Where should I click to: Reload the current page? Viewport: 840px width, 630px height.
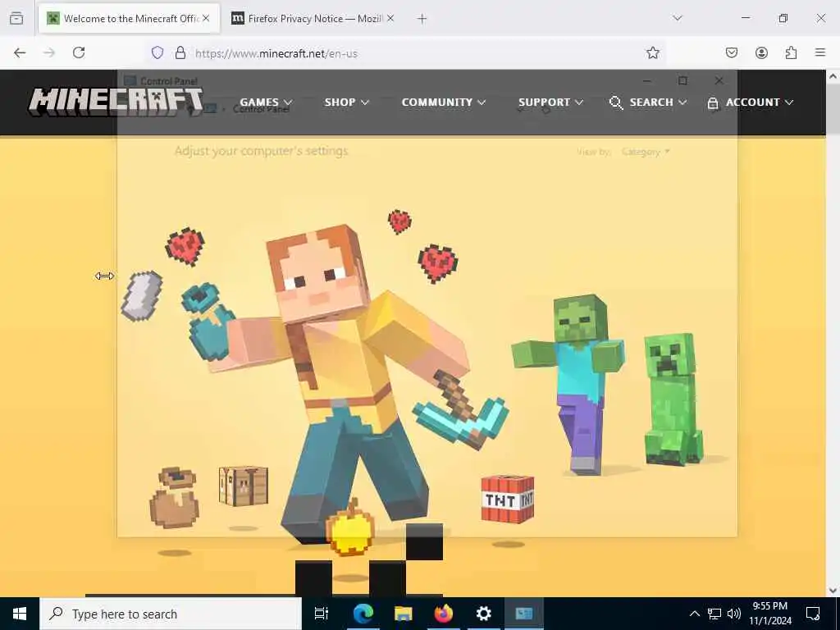(x=79, y=52)
